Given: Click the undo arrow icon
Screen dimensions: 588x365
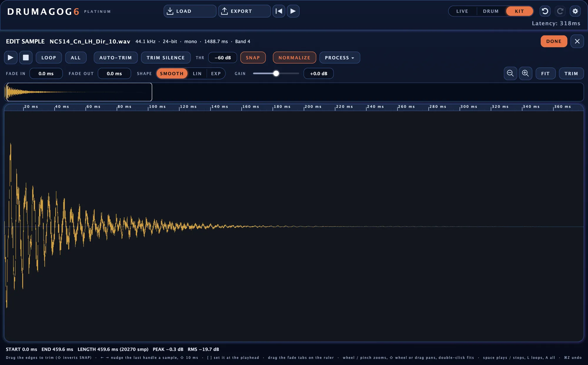Looking at the screenshot, I should click(545, 11).
